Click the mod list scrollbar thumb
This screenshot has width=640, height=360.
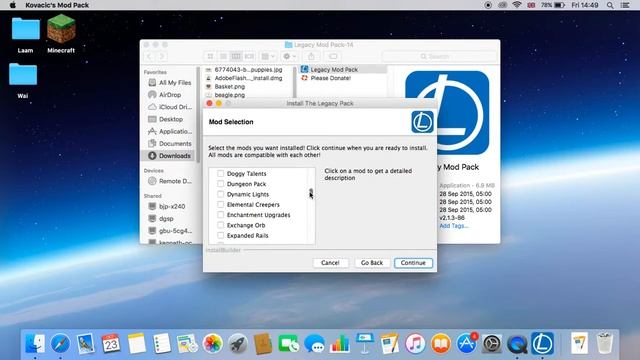tap(311, 192)
